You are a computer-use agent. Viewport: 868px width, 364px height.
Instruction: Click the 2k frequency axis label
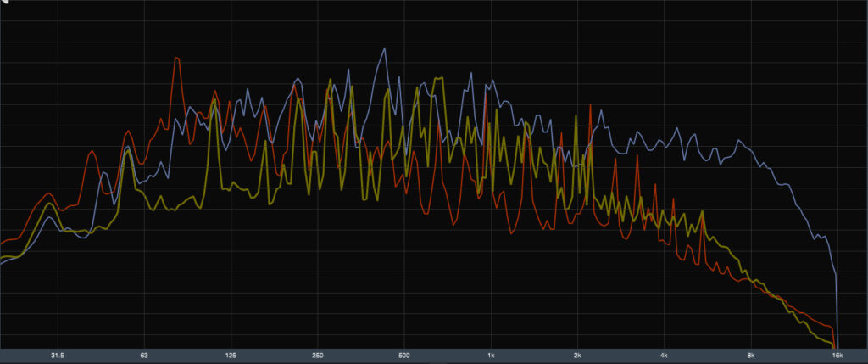[578, 356]
